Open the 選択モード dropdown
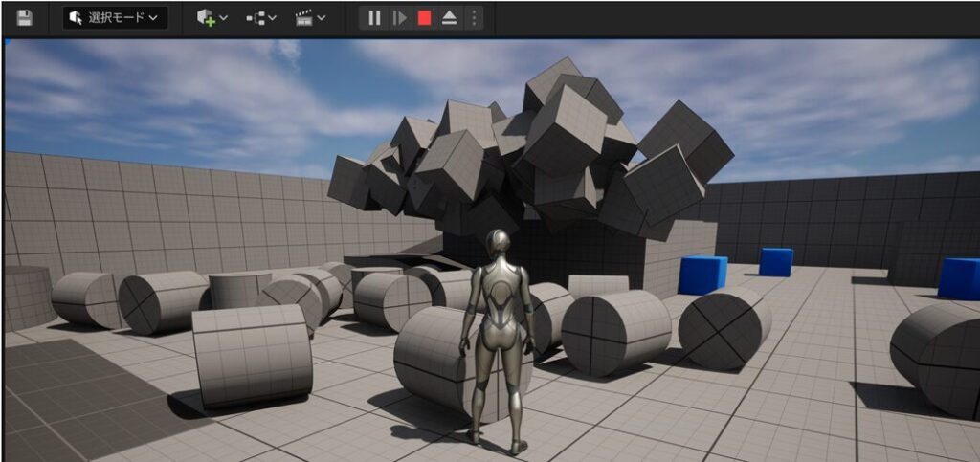The width and height of the screenshot is (980, 462). pyautogui.click(x=115, y=18)
